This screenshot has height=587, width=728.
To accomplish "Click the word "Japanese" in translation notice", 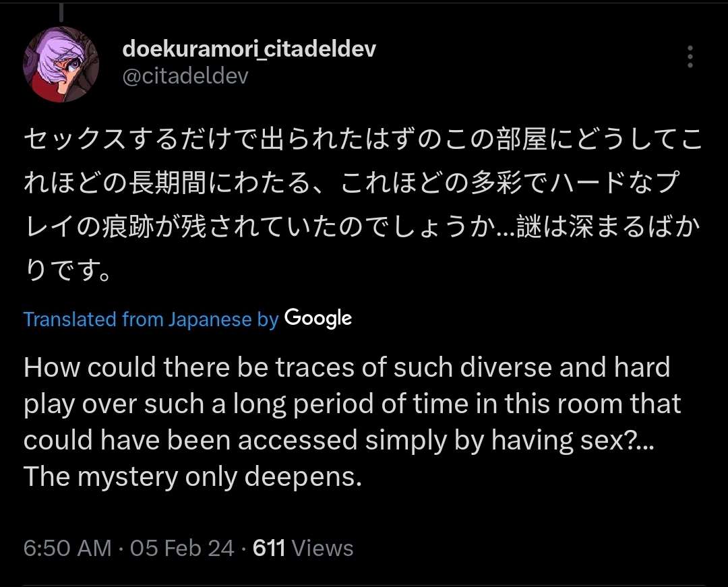I will (x=210, y=319).
